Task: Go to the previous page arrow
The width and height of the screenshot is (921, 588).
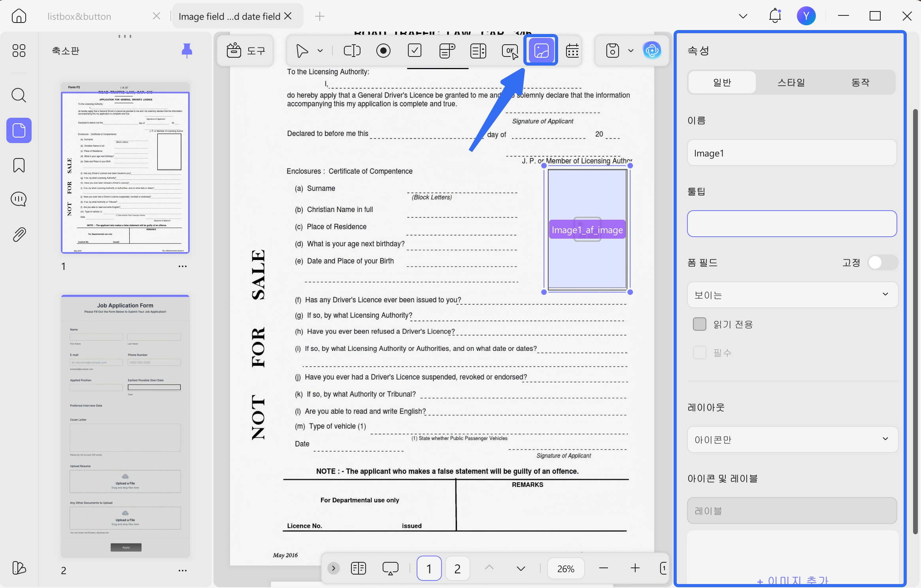Action: point(489,568)
